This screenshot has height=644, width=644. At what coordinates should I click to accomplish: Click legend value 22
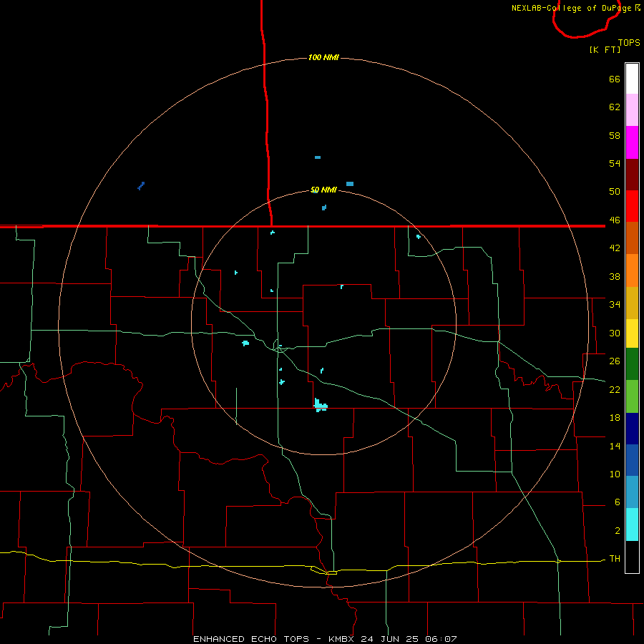click(x=615, y=389)
